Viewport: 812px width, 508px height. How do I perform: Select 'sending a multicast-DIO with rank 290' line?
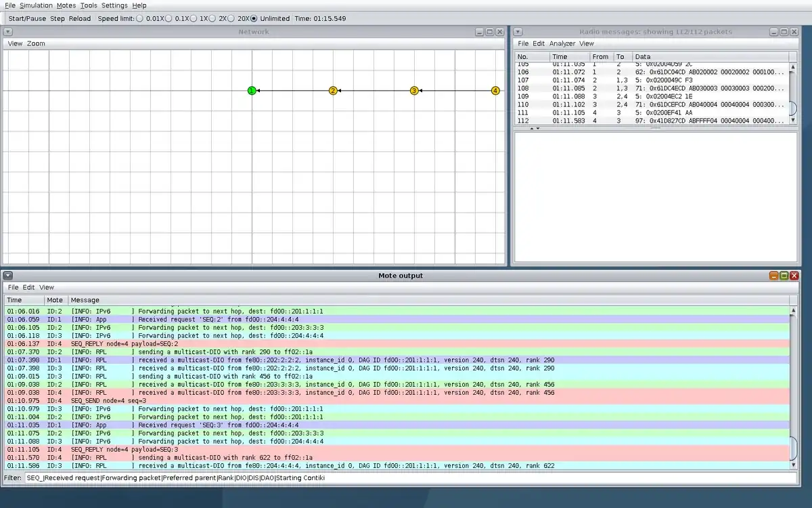pos(397,352)
